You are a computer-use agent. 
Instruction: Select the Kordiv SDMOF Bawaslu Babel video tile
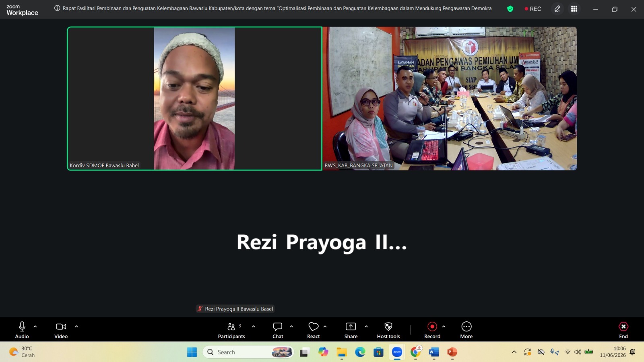click(195, 99)
